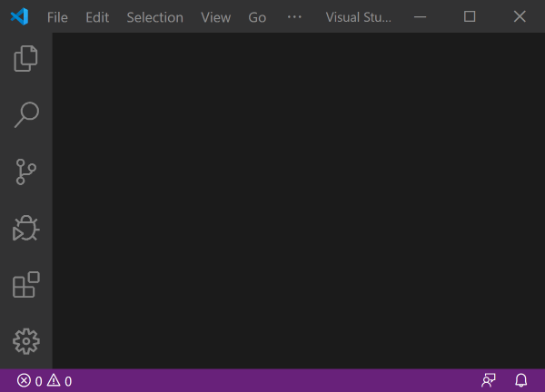Open the Source Control branch icon
Screen dimensions: 545x392
click(x=26, y=171)
